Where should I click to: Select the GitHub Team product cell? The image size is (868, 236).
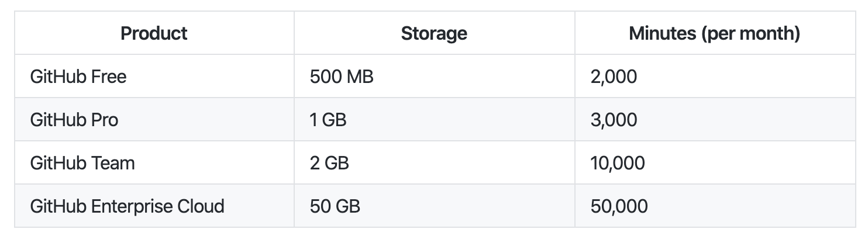point(82,163)
